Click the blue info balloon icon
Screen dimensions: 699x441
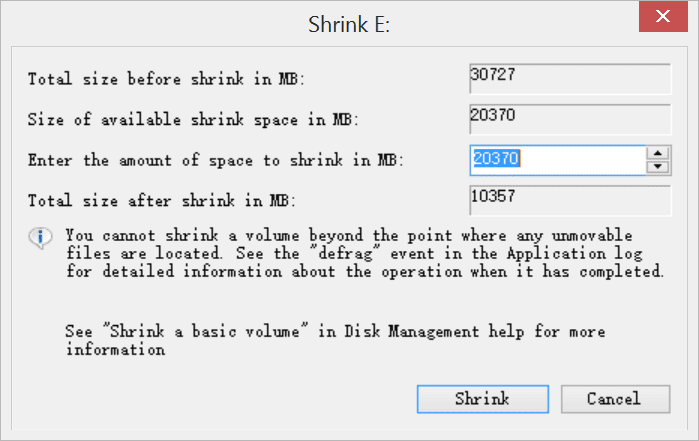click(41, 237)
